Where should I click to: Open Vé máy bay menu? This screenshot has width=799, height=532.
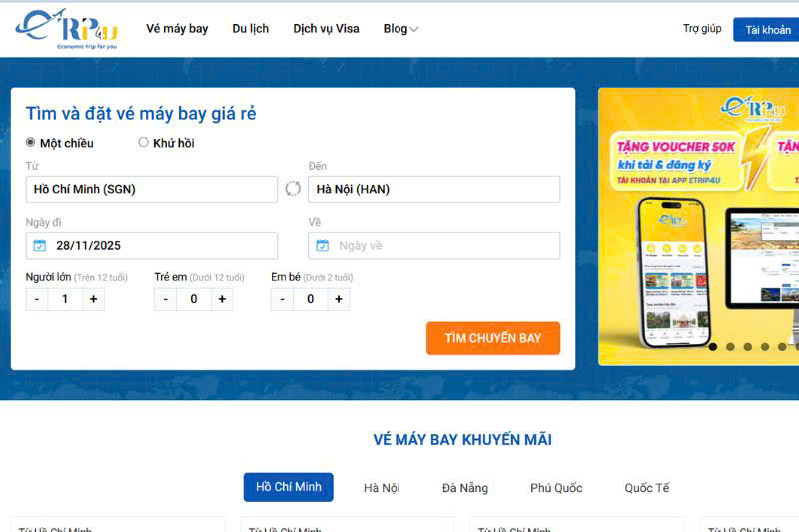click(177, 29)
